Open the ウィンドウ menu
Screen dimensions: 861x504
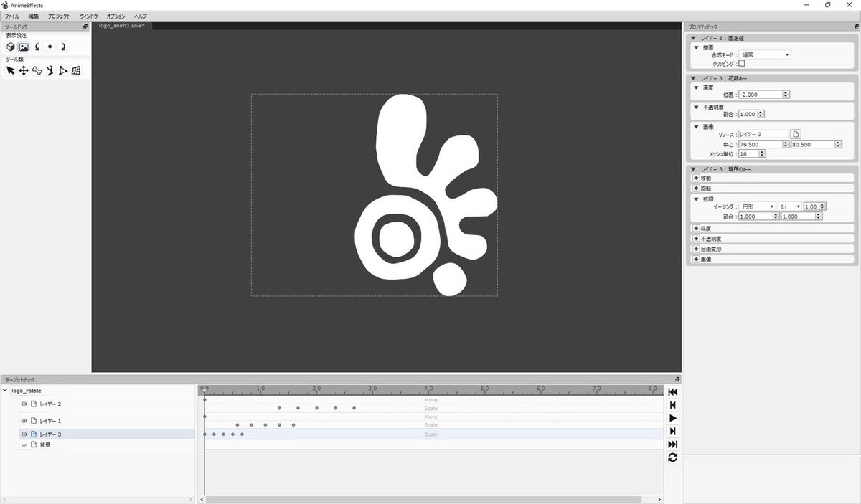(89, 16)
